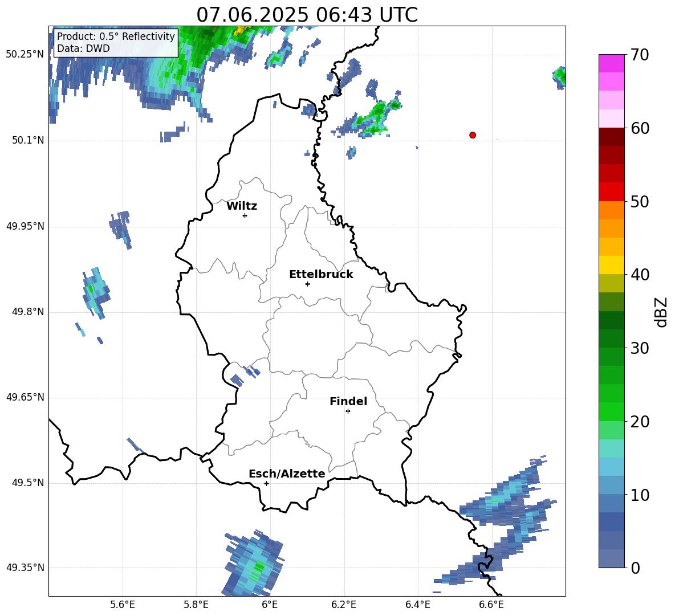675x616 pixels.
Task: Click the 50.25°N latitude label
Action: pos(25,55)
